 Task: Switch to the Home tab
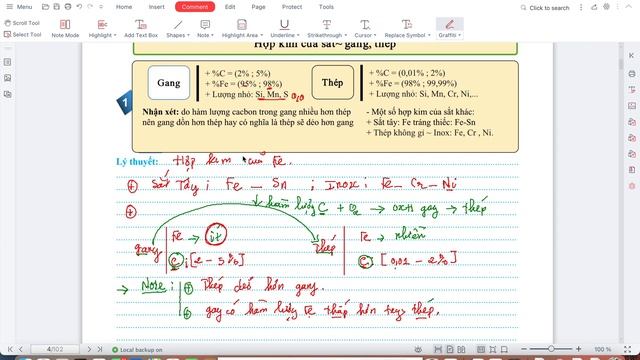[124, 7]
